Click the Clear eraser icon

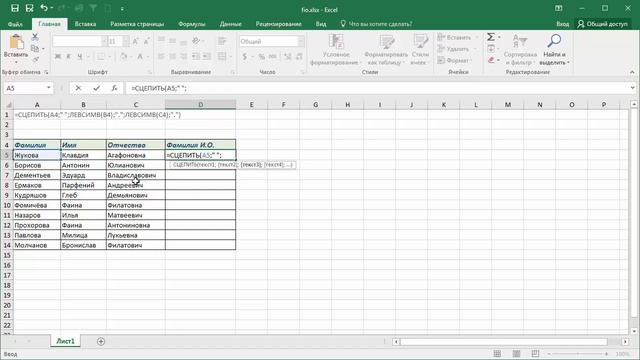[x=491, y=60]
